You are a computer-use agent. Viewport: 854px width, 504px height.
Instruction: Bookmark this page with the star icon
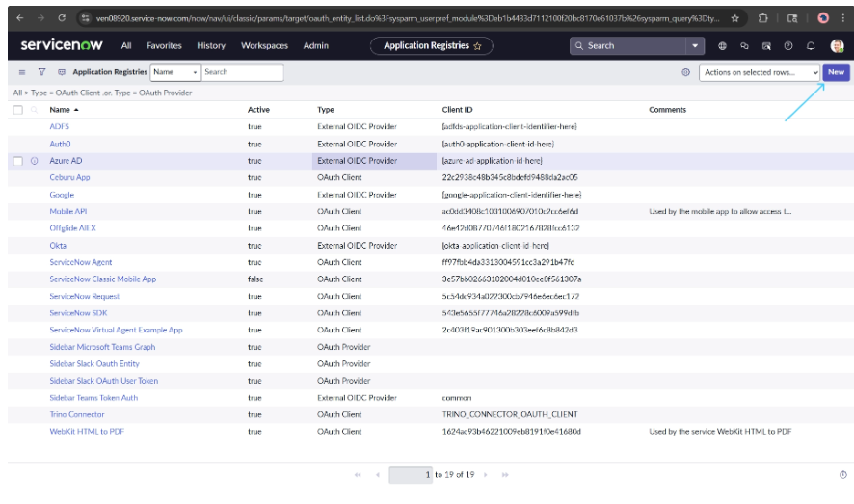[x=734, y=18]
